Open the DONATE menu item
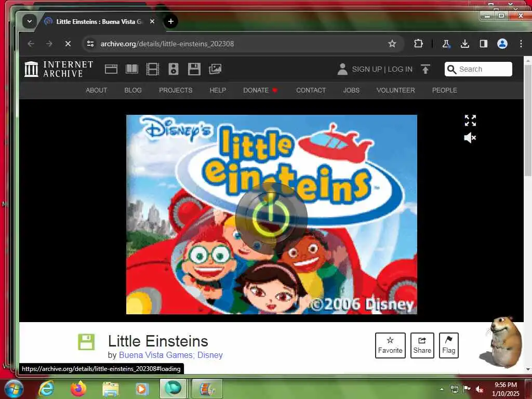 click(x=260, y=90)
